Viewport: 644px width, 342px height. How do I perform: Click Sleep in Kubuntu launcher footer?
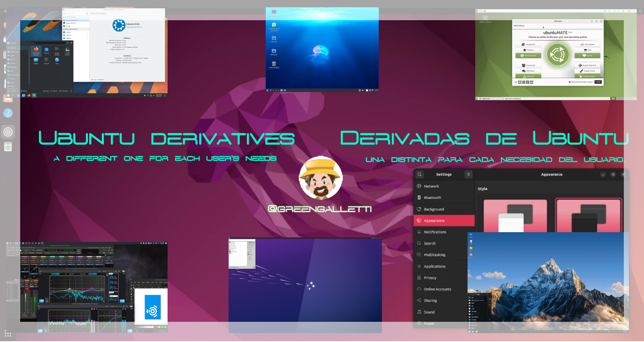[46, 91]
